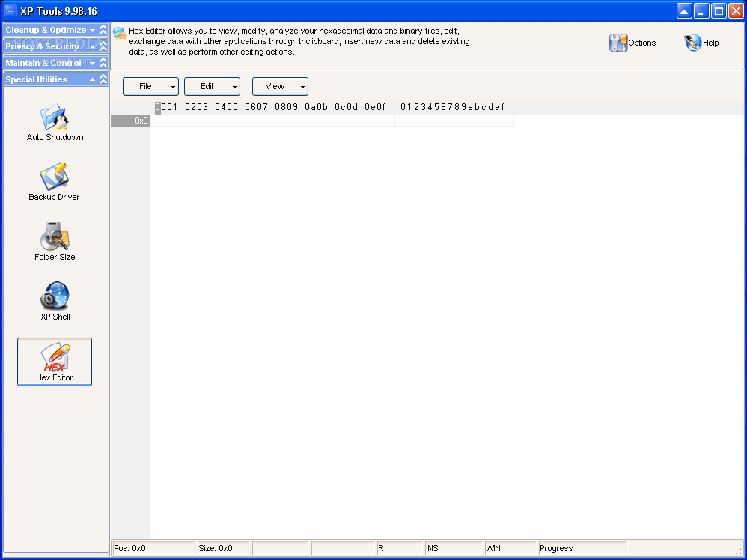This screenshot has width=747, height=560.
Task: Click the 0x0 row offset label
Action: (130, 121)
